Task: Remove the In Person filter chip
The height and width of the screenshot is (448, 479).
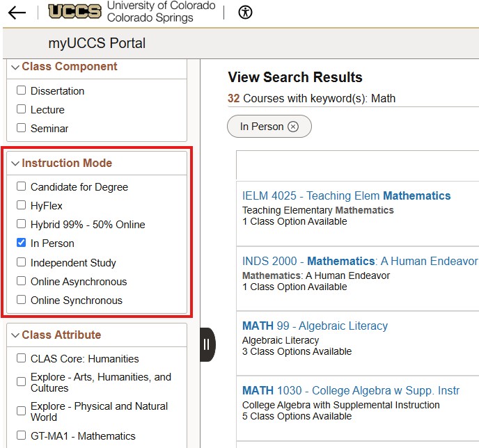Action: (293, 127)
